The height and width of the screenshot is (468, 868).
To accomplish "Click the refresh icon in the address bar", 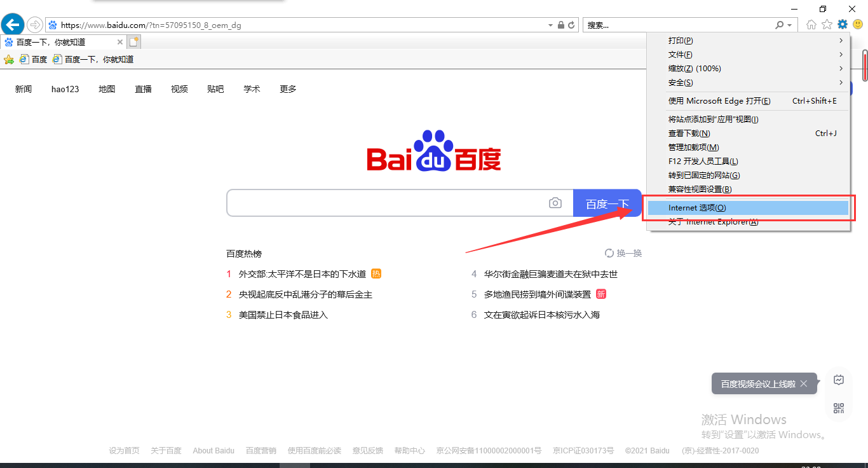I will (x=573, y=24).
